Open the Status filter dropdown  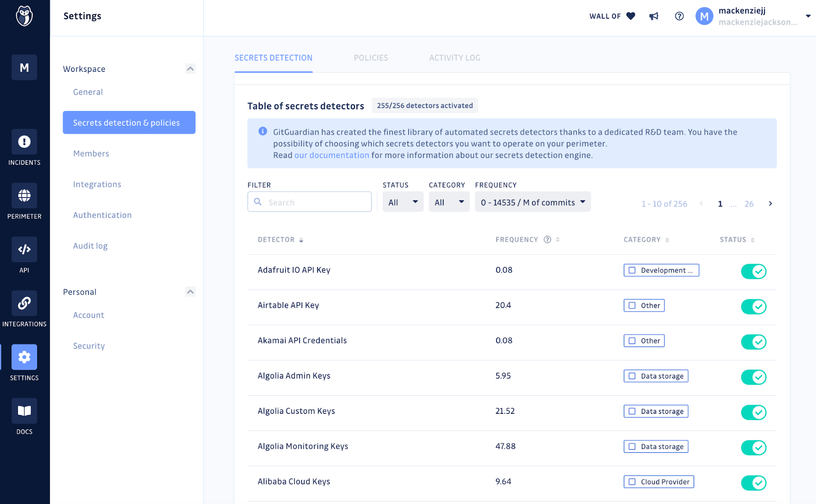click(x=403, y=202)
